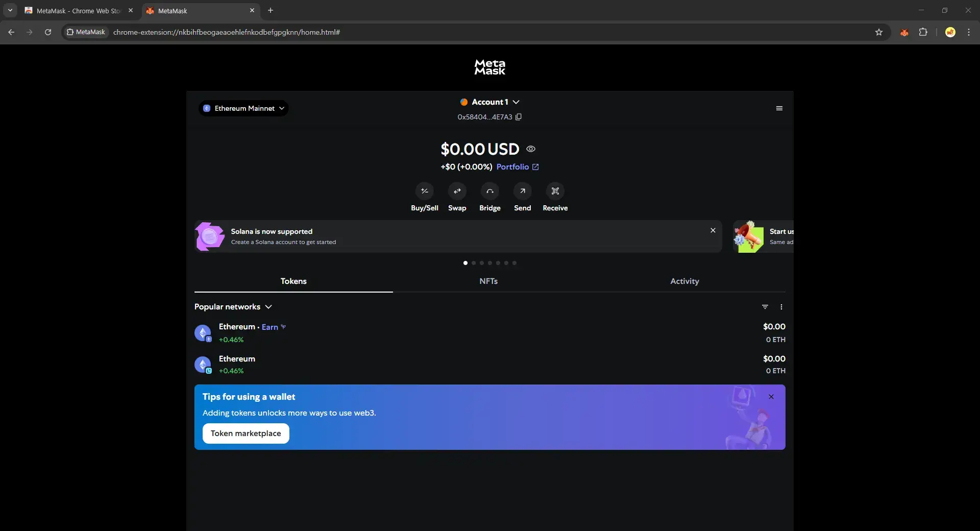Open the MetaMask hamburger menu
Viewport: 980px width, 531px height.
[x=779, y=108]
